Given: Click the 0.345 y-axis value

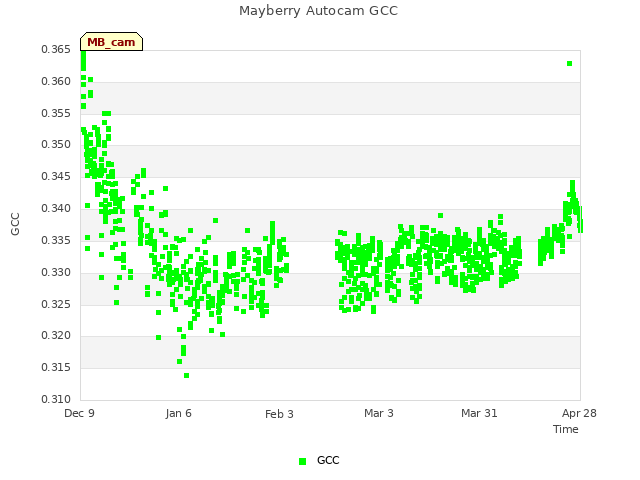Looking at the screenshot, I should pyautogui.click(x=56, y=176).
